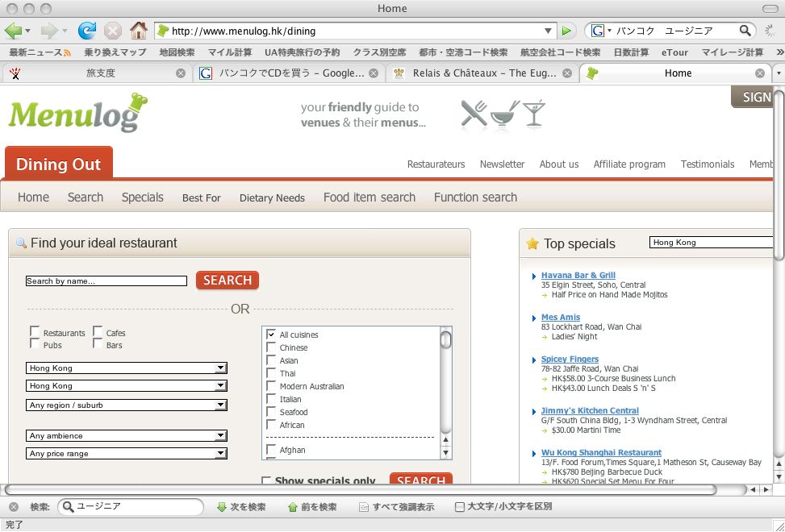785x532 pixels.
Task: Check the Chinese cuisine checkbox
Action: 271,347
